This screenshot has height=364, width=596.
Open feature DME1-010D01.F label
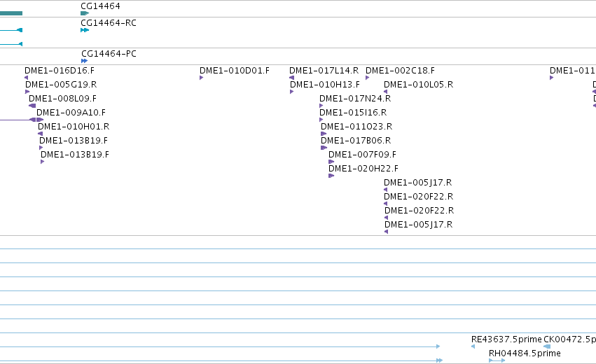(x=235, y=71)
